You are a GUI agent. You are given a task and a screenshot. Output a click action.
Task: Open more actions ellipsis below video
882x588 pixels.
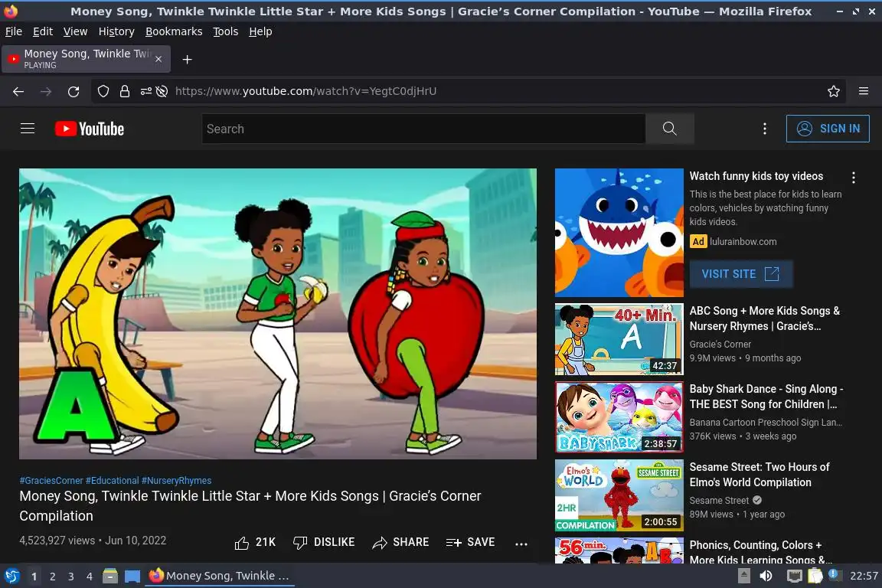(521, 544)
